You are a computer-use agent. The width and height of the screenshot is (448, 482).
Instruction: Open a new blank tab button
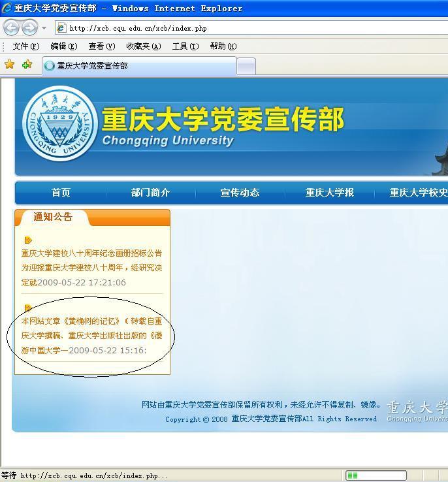point(246,66)
